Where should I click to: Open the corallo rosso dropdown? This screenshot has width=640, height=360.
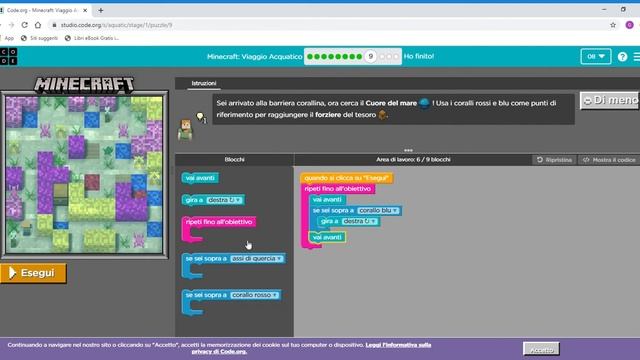pos(254,295)
